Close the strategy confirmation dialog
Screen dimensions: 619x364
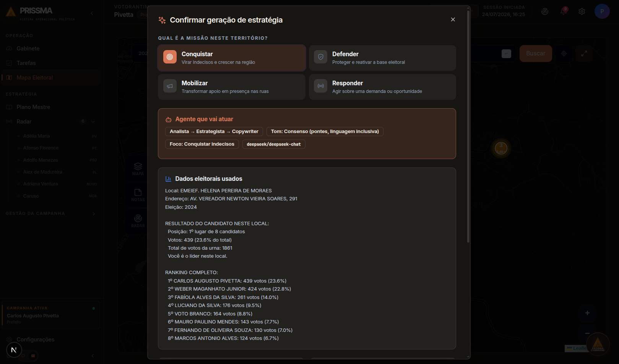point(453,19)
